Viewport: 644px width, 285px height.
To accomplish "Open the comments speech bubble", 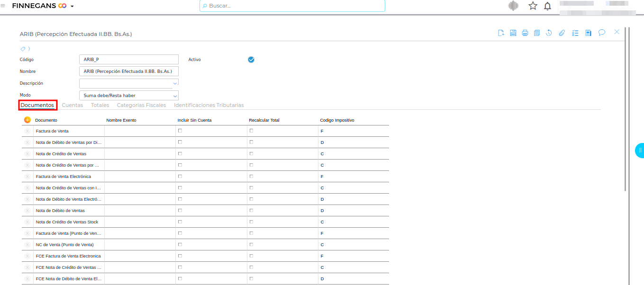I will tap(601, 33).
